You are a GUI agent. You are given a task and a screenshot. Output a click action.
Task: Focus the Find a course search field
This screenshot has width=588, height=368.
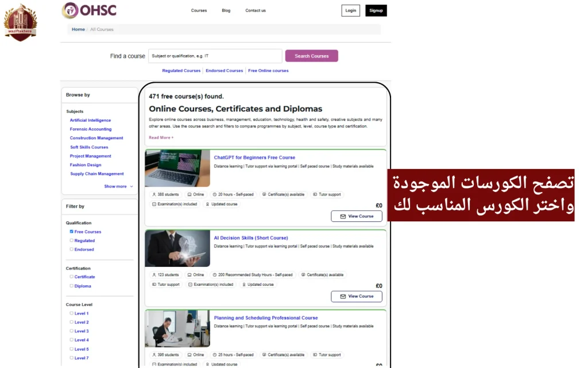[x=215, y=56]
